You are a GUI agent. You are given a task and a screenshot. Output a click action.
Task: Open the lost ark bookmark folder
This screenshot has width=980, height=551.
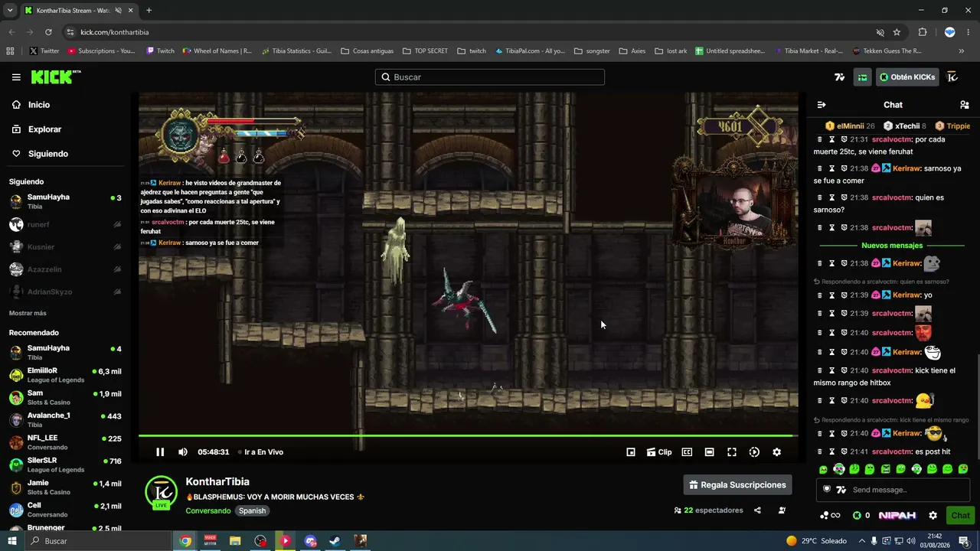(x=671, y=51)
